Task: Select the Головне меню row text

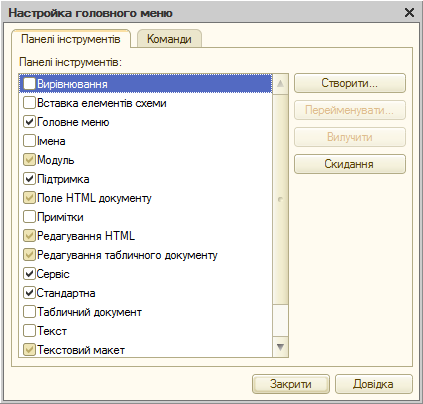Action: pos(73,122)
